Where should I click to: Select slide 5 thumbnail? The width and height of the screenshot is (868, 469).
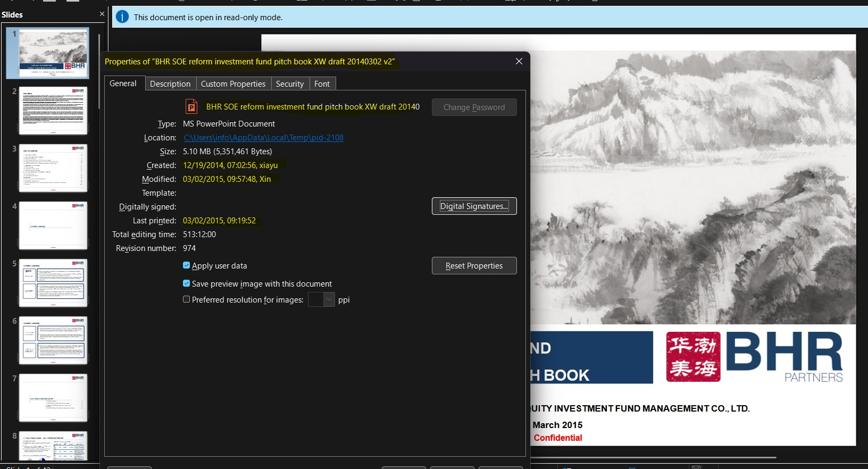pyautogui.click(x=53, y=283)
